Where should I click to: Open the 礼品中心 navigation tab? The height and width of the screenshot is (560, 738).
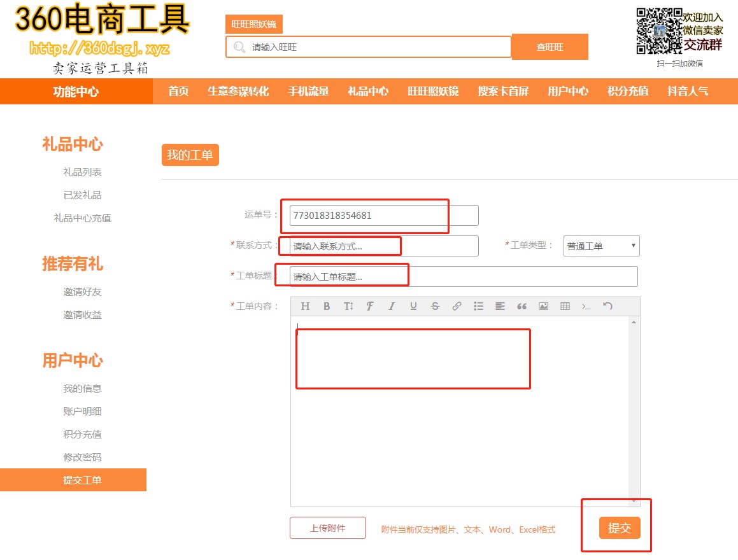click(x=368, y=91)
